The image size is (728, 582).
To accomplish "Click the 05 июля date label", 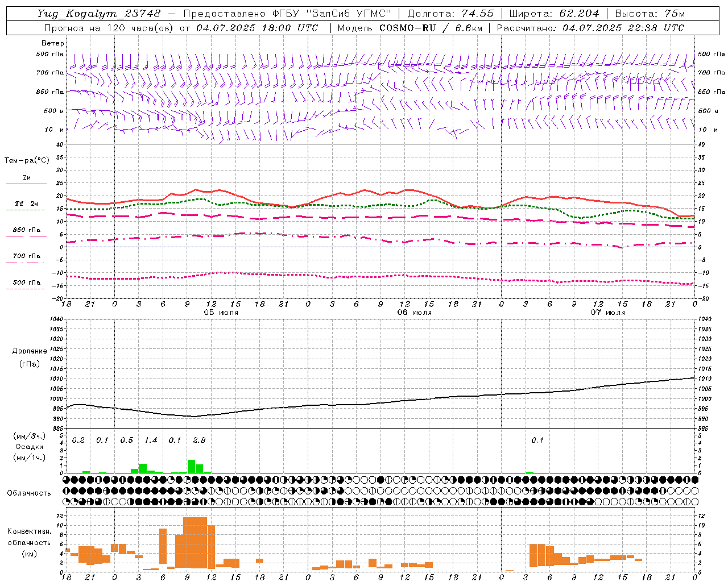I will point(221,313).
